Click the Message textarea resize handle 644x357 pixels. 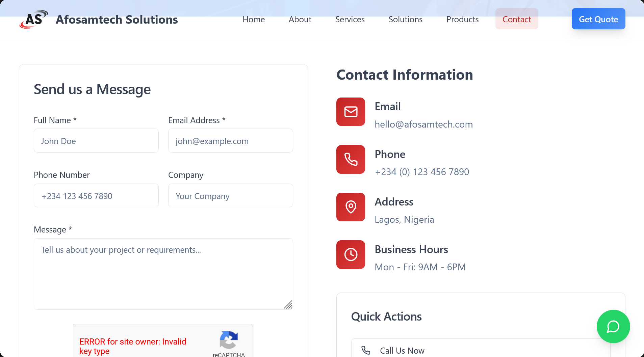pos(288,305)
